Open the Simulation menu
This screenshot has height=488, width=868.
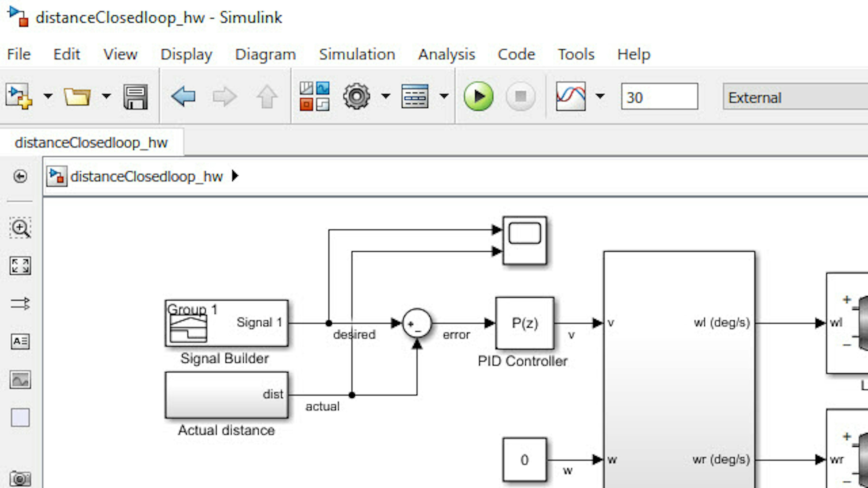357,54
